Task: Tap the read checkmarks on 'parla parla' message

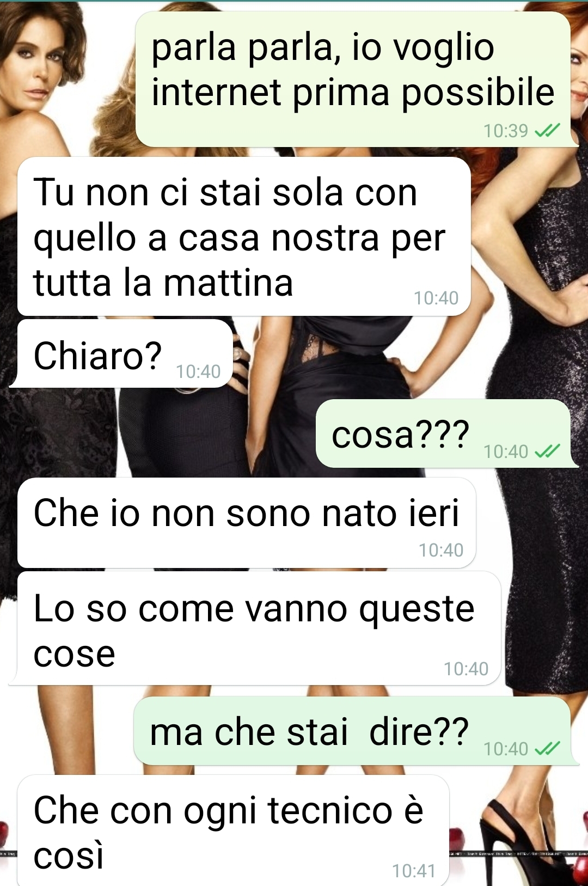Action: [547, 131]
